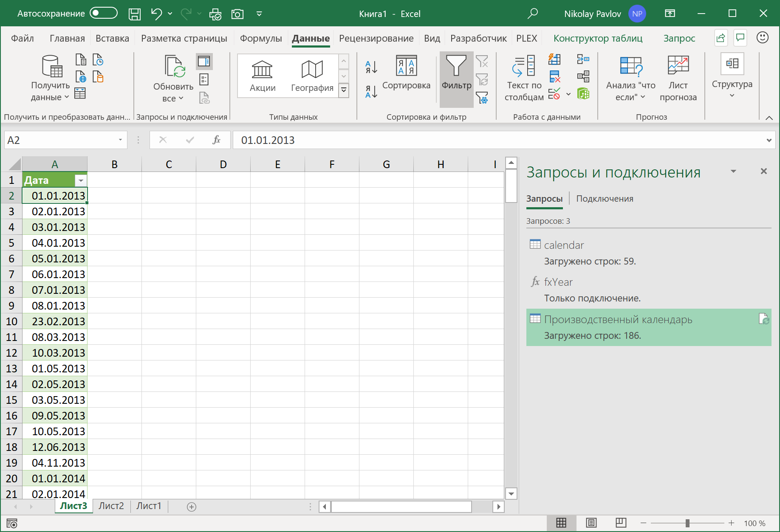Click the Flash Fill icon
This screenshot has width=780, height=532.
pos(554,59)
